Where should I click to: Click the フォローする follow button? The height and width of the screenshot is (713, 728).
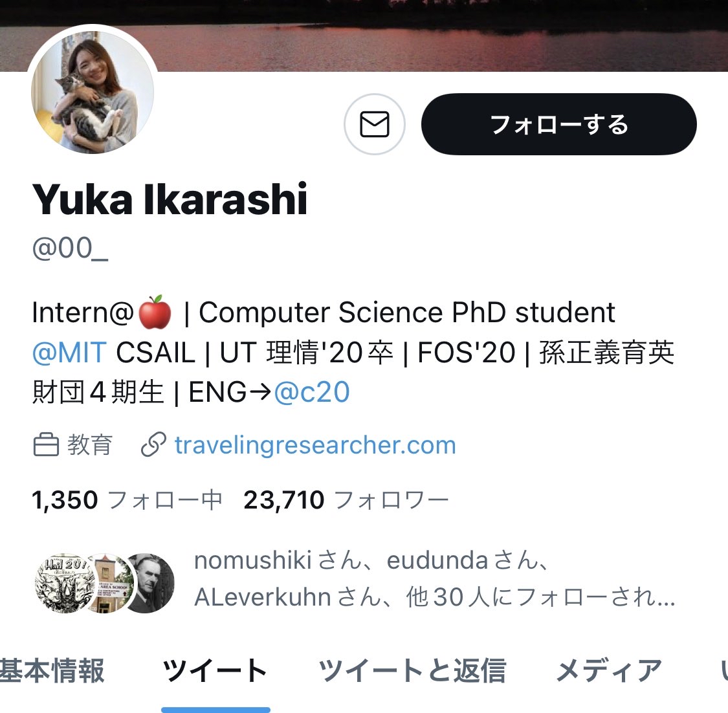(559, 124)
